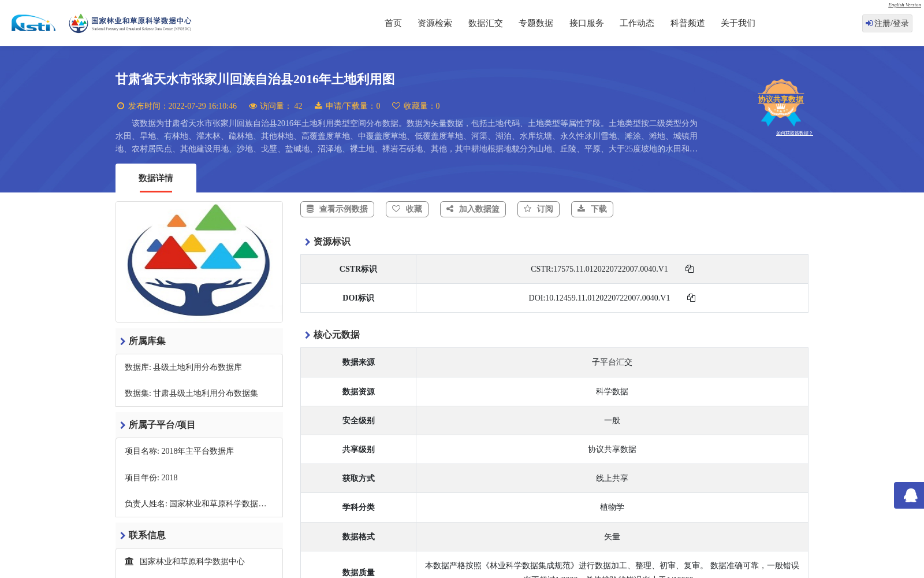Open the 科普频道 menu item

point(688,23)
